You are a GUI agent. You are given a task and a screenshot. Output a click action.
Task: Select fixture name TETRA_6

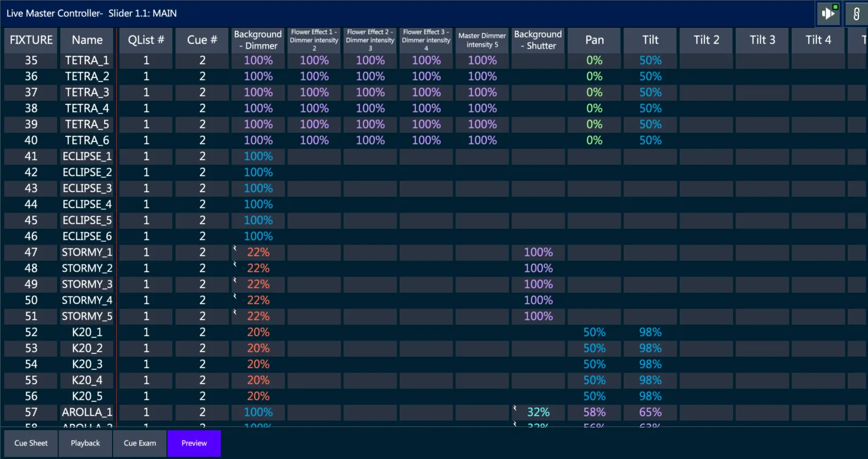click(87, 140)
